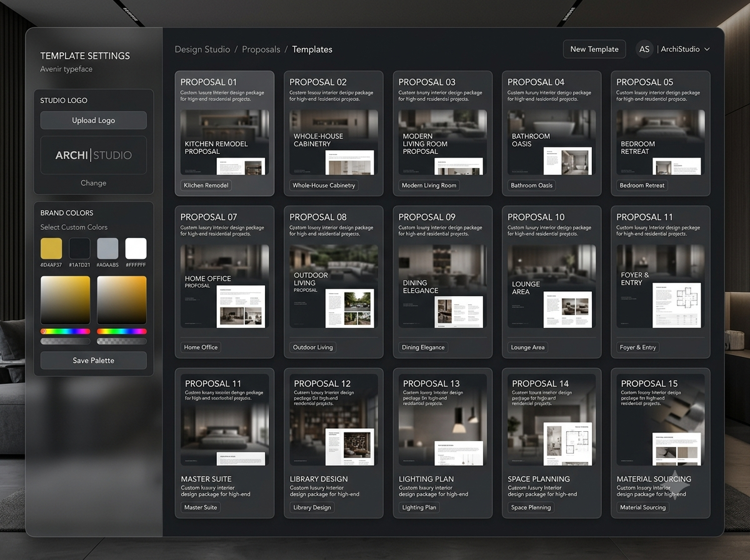Click the Library Design tag chip
Image resolution: width=750 pixels, height=560 pixels.
[x=312, y=507]
